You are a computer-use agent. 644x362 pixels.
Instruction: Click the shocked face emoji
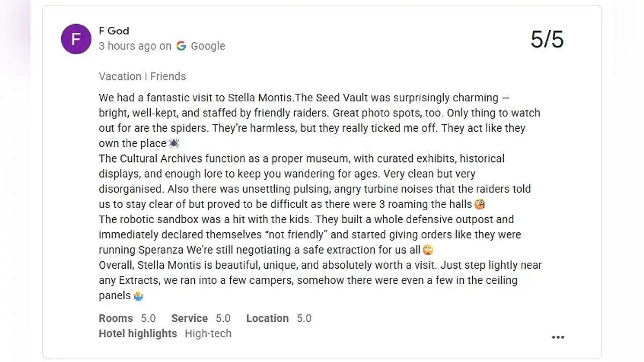[x=480, y=204]
